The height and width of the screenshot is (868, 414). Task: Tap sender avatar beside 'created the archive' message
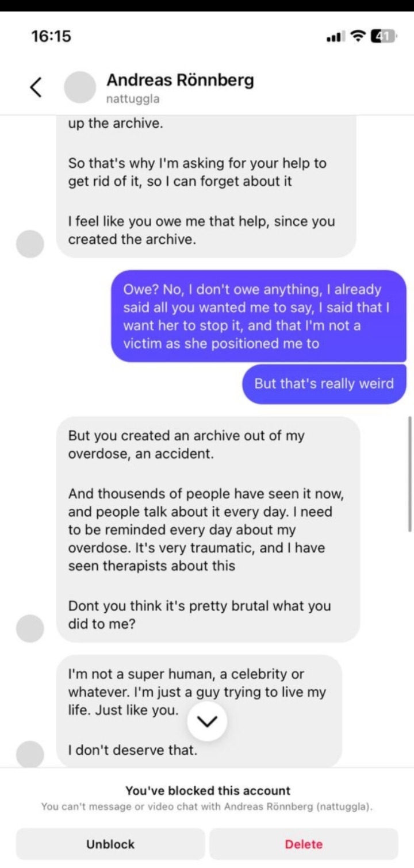29,244
